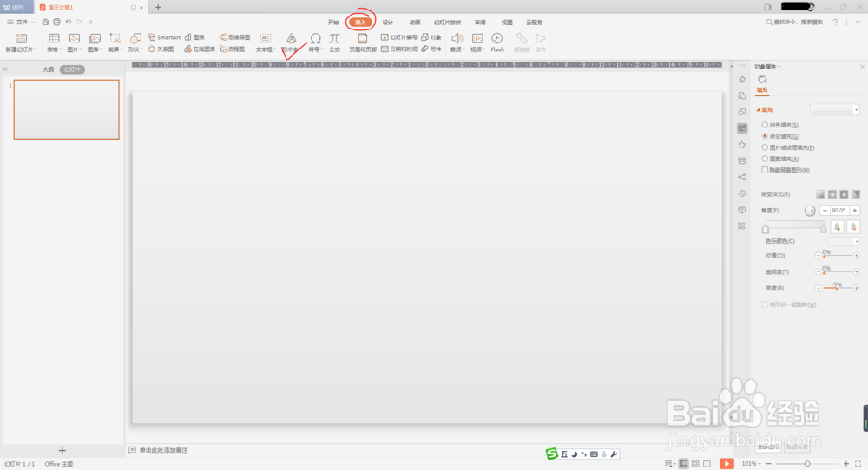Insert an 对象 object
The width and height of the screenshot is (868, 470).
[431, 37]
